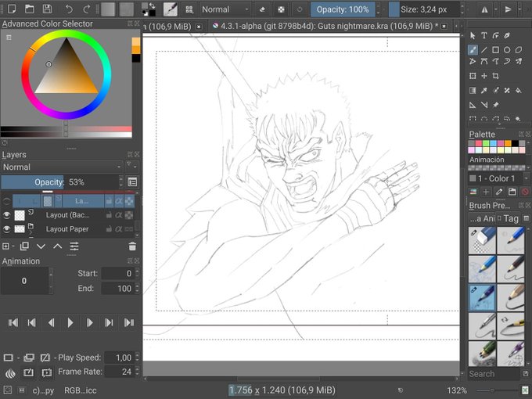Screen dimensions: 532x399
Task: Delete the selected layer with trash icon
Action: (x=132, y=246)
